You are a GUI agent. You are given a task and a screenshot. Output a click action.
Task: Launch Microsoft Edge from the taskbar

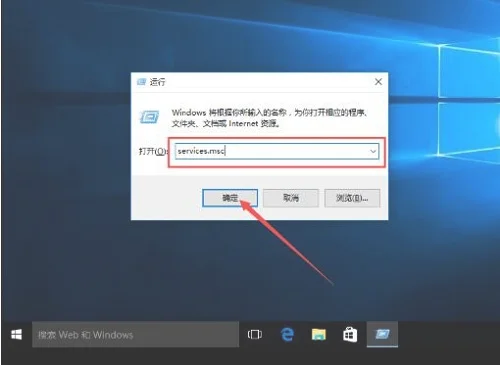(287, 334)
